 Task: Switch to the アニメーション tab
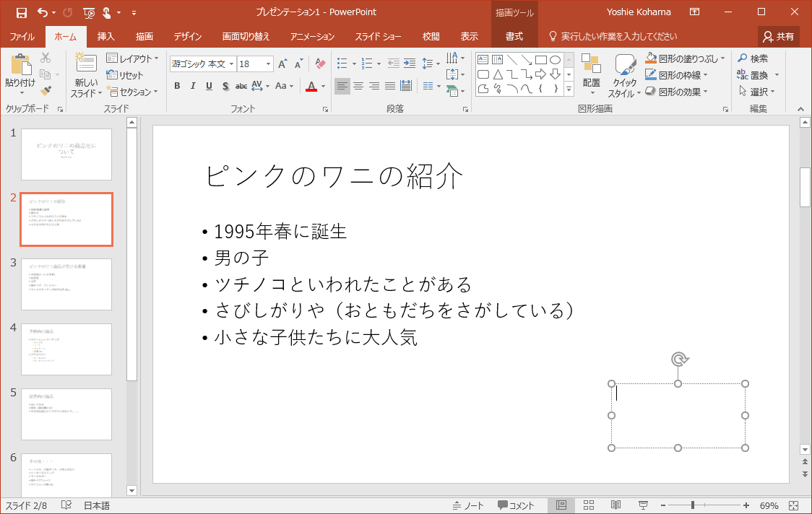coord(312,37)
